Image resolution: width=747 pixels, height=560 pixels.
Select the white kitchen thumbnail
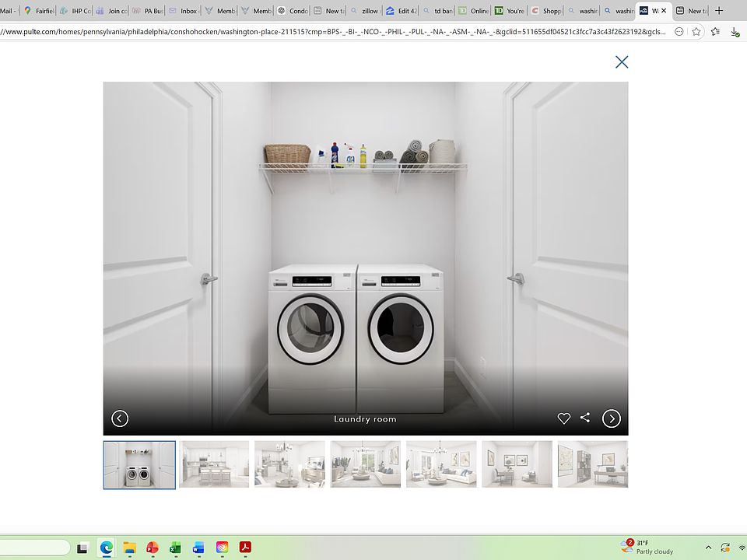[214, 464]
